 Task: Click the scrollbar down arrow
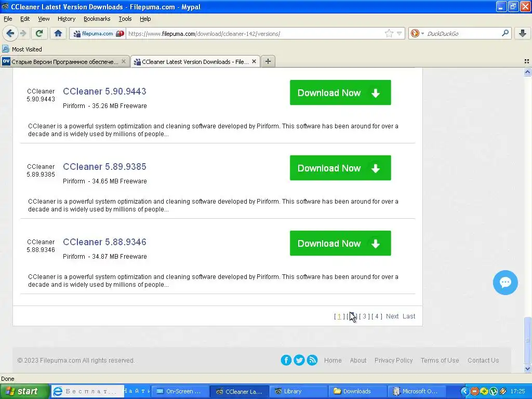(x=527, y=368)
